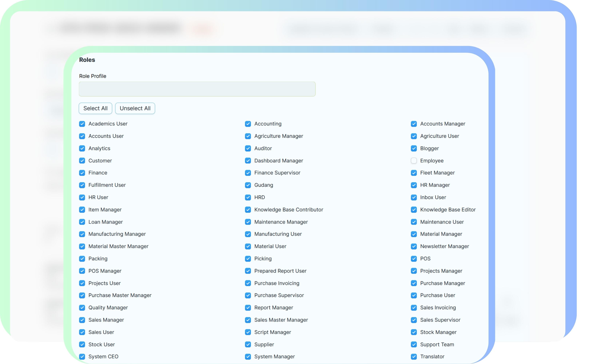Enable the Employee role checkbox

click(414, 161)
